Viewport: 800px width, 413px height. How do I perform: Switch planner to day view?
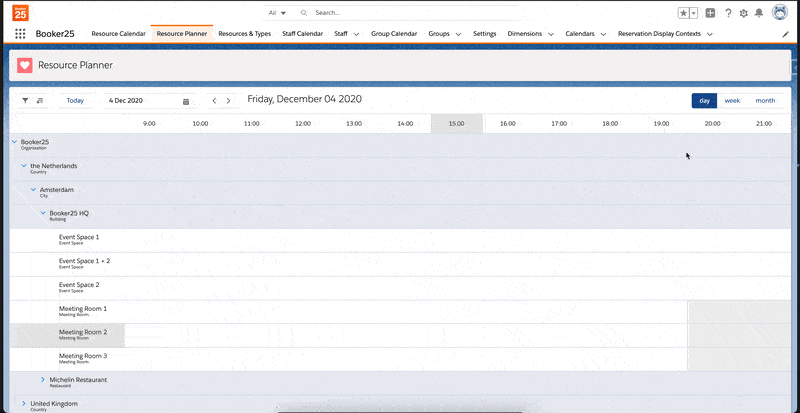click(x=704, y=101)
